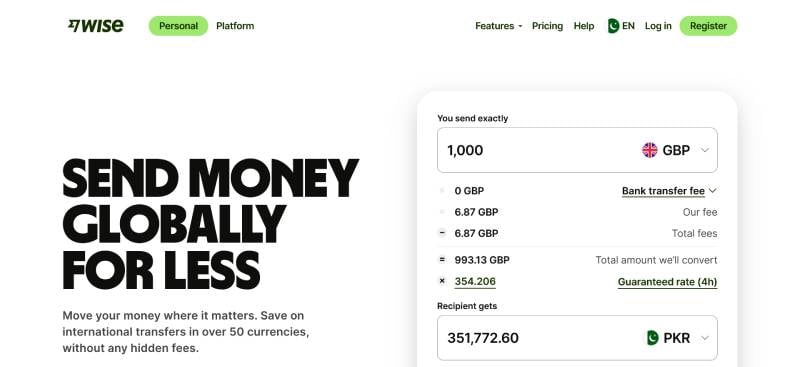Click the UK flag icon beside GBP
This screenshot has height=367, width=800.
(x=649, y=150)
